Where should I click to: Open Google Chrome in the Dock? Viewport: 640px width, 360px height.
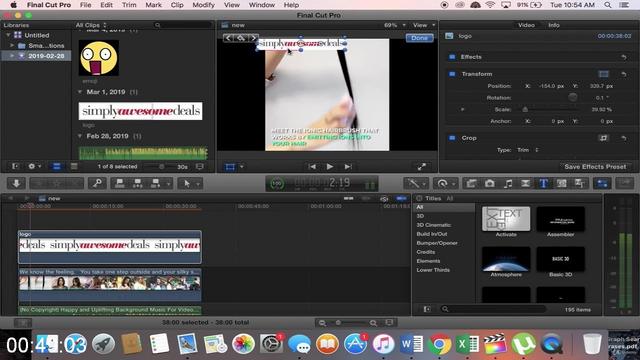point(439,344)
